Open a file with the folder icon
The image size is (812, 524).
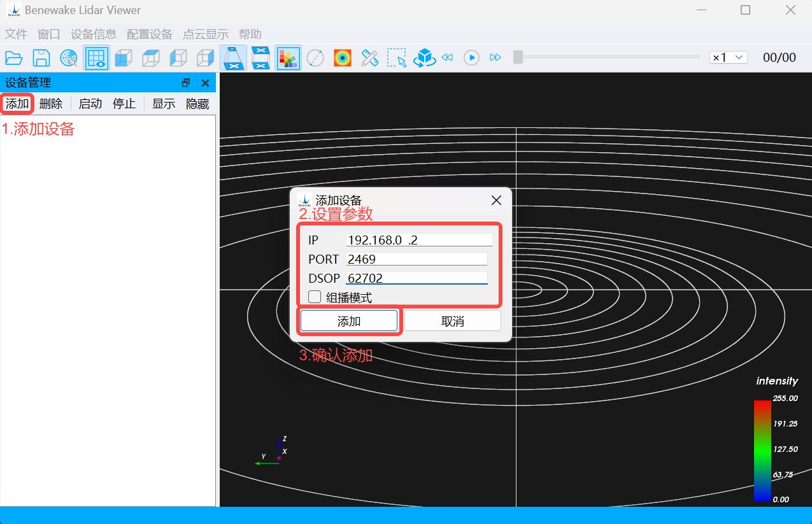[14, 58]
